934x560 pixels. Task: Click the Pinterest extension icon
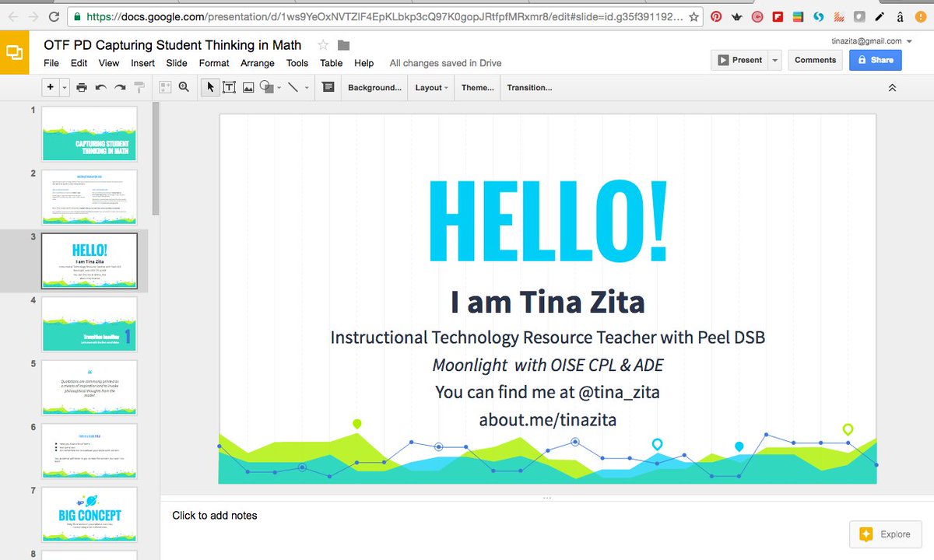click(x=716, y=16)
